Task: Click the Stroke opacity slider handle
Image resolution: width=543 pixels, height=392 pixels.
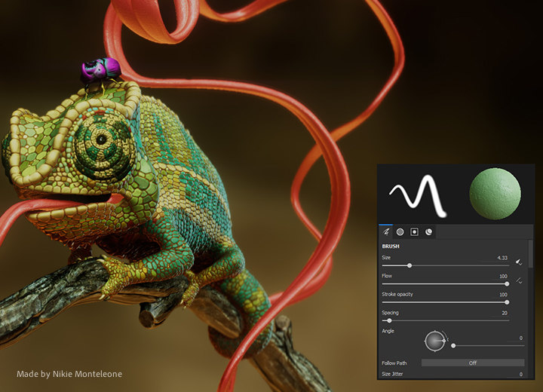Action: 507,302
